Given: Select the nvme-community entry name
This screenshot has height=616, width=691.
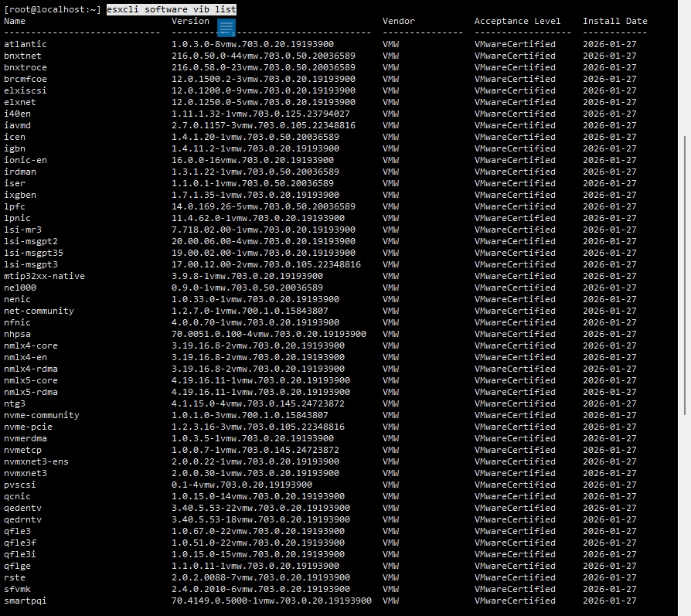Looking at the screenshot, I should coord(41,415).
